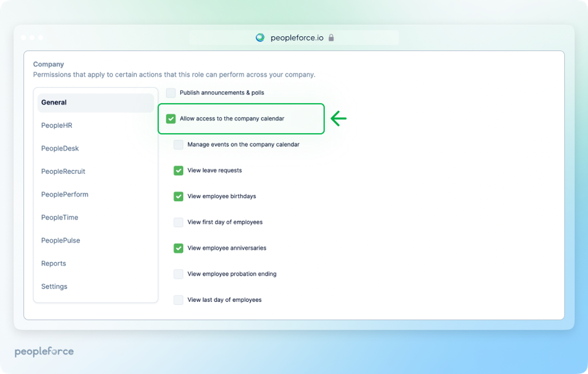Uncheck Allow access to the company calendar
Image resolution: width=588 pixels, height=374 pixels.
point(171,119)
